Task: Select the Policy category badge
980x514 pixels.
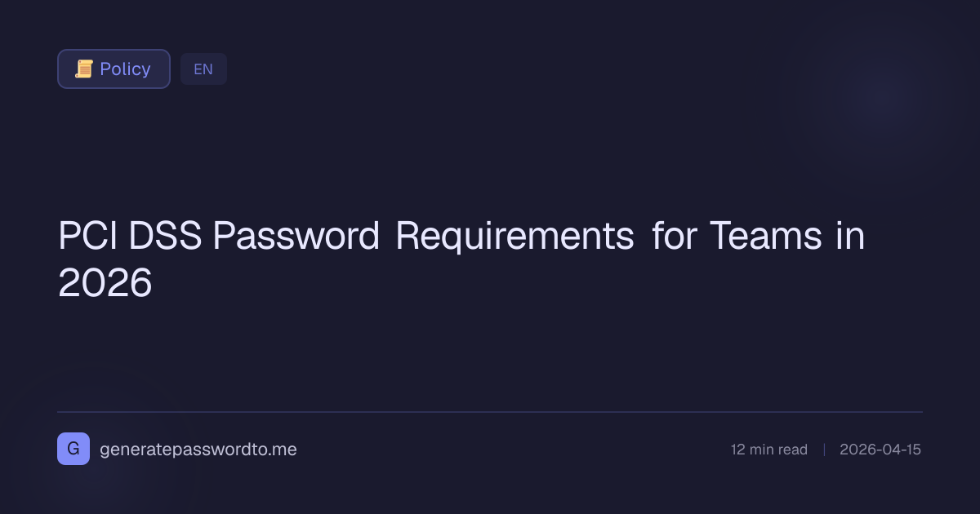Action: pyautogui.click(x=114, y=69)
